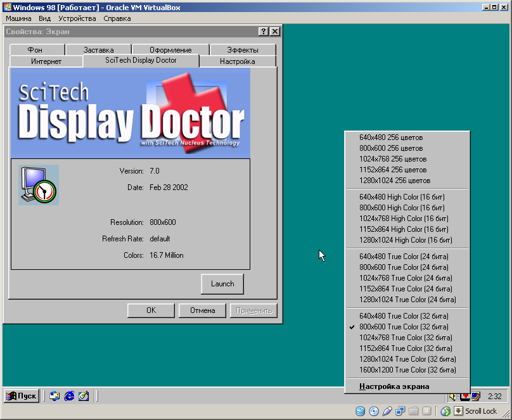Click the VirtualBox mouse integration icon

[x=445, y=411]
